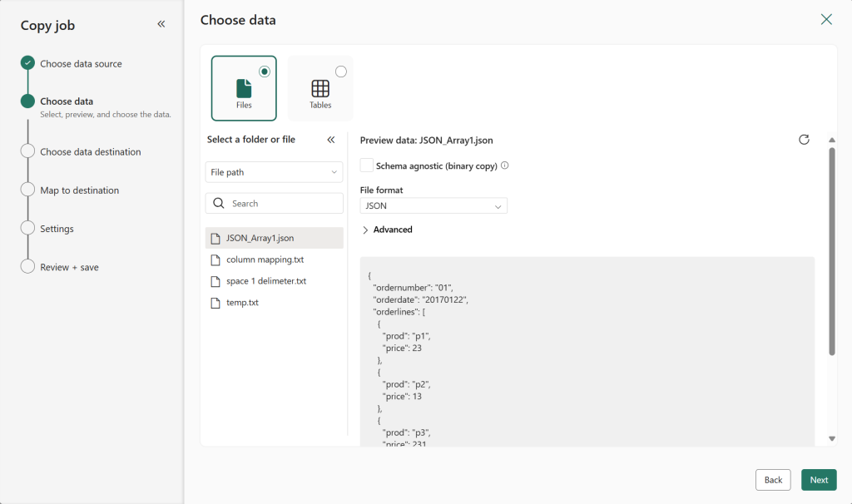Refresh the data preview

point(804,140)
